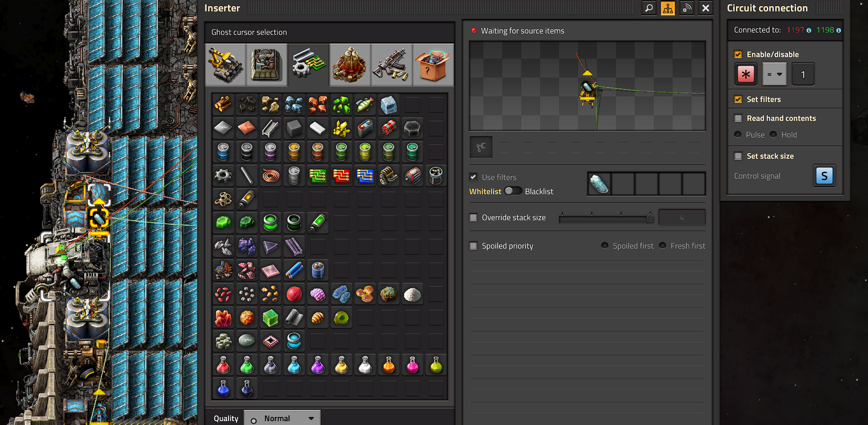Enable Spoiled priority checkbox
Image resolution: width=868 pixels, height=425 pixels.
473,246
